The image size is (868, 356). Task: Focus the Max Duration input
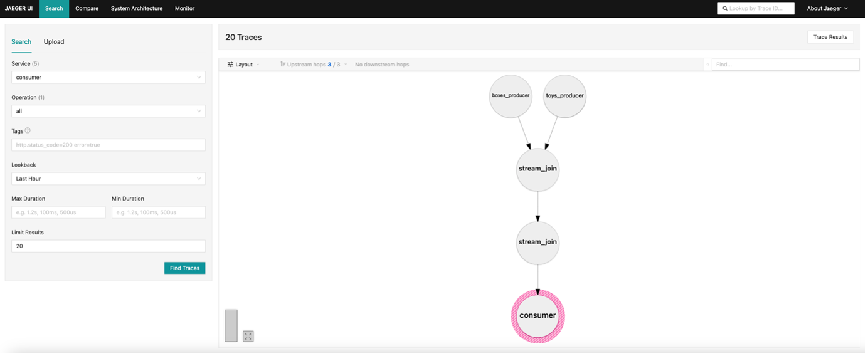[58, 212]
